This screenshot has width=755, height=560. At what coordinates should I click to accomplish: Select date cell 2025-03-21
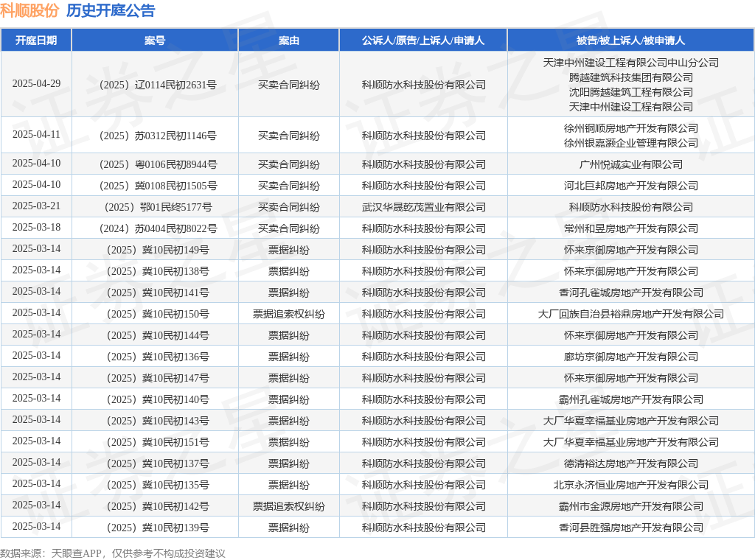37,206
